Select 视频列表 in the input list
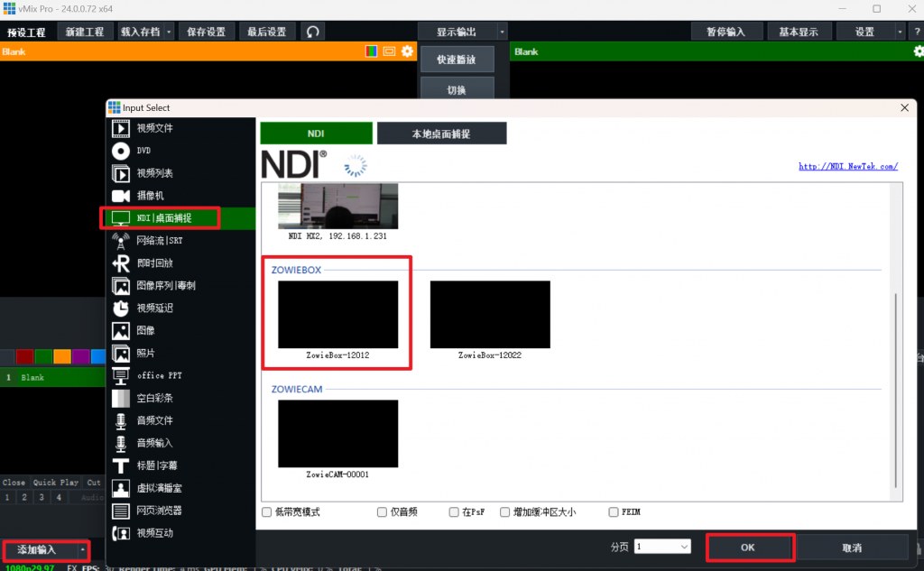 point(180,173)
